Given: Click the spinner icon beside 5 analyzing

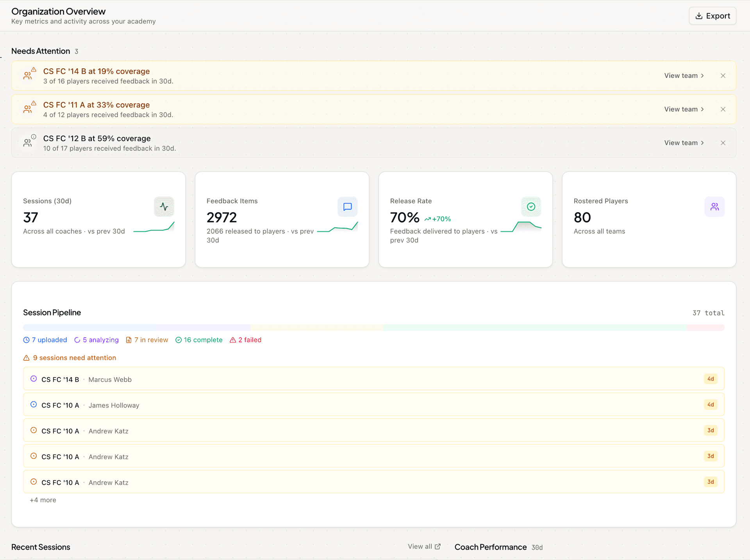Looking at the screenshot, I should pyautogui.click(x=77, y=340).
